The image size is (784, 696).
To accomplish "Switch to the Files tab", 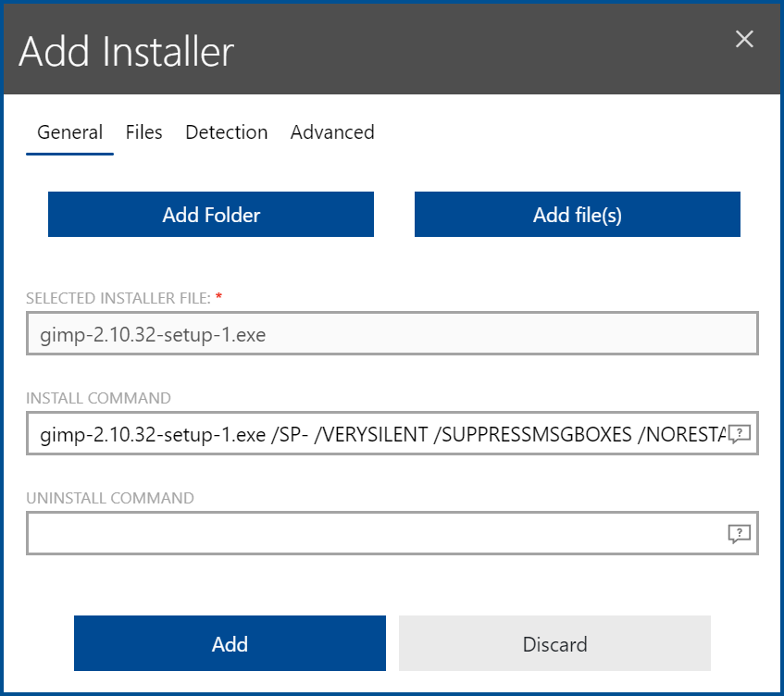I will click(x=144, y=132).
